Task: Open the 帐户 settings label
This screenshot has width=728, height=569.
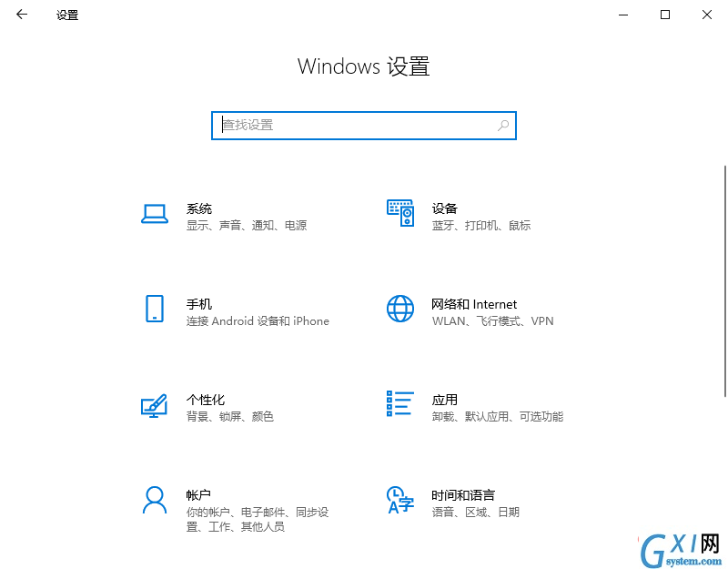Action: [198, 495]
